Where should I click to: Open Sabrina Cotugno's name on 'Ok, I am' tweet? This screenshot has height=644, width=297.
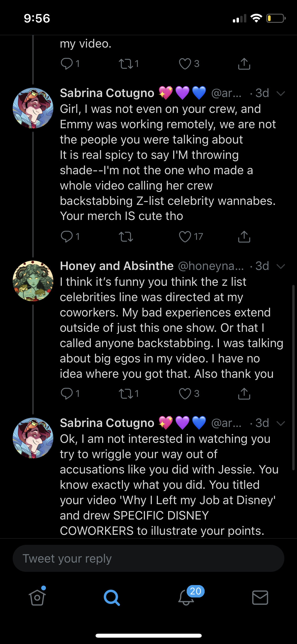[x=107, y=423]
